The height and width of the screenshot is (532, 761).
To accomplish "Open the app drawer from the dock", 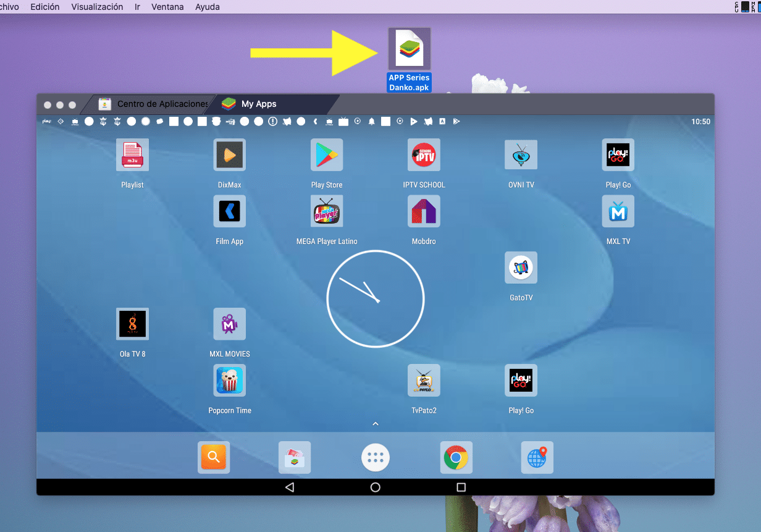I will click(375, 457).
